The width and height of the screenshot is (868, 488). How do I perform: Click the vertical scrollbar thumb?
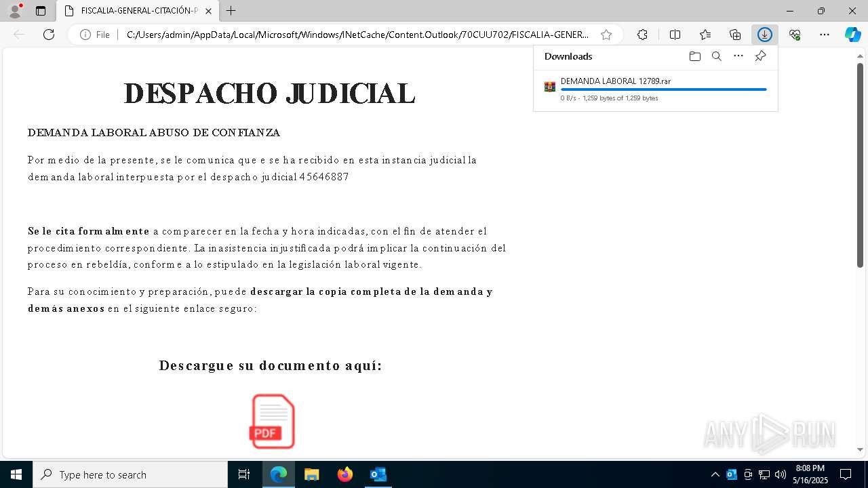point(860,165)
